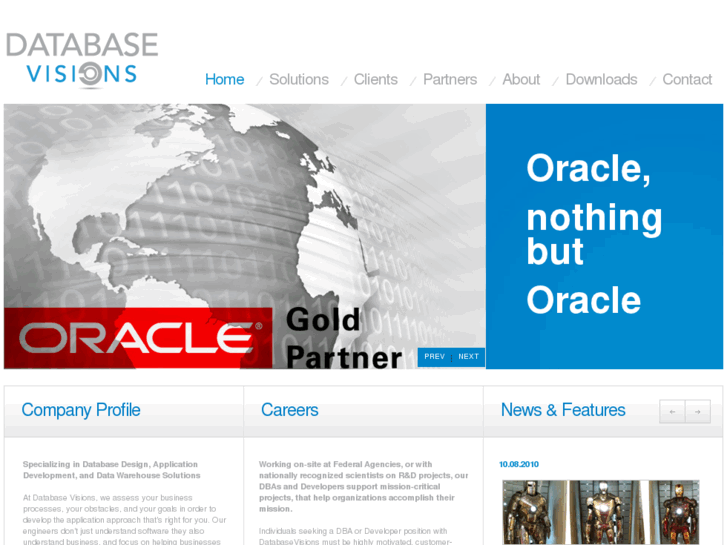The width and height of the screenshot is (727, 545).
Task: Open the Partners navigation link
Action: (450, 79)
